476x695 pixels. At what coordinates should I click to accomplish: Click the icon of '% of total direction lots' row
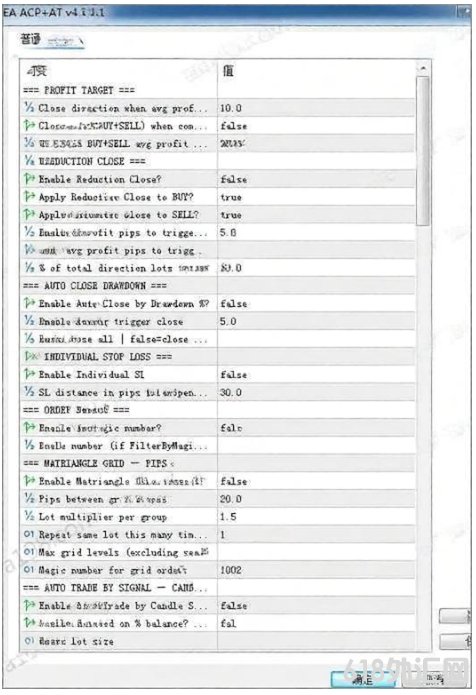pos(29,267)
